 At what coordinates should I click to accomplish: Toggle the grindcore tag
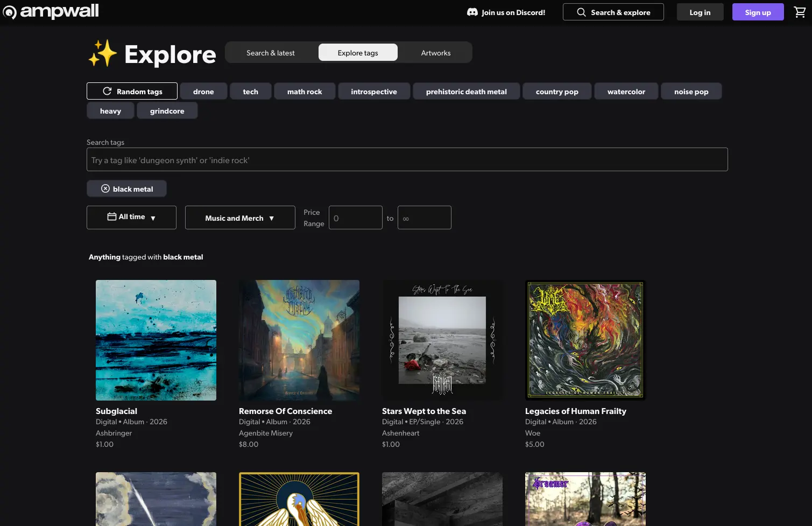click(x=167, y=111)
